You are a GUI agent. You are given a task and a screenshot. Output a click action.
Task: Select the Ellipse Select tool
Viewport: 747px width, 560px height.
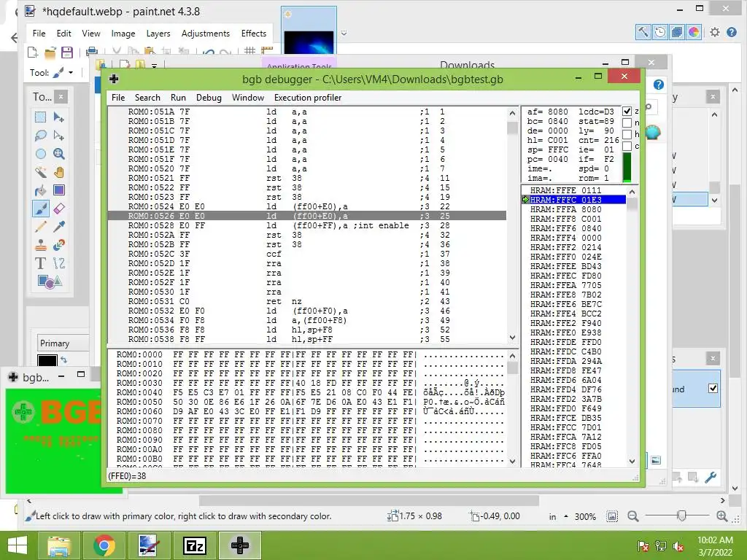(x=41, y=154)
